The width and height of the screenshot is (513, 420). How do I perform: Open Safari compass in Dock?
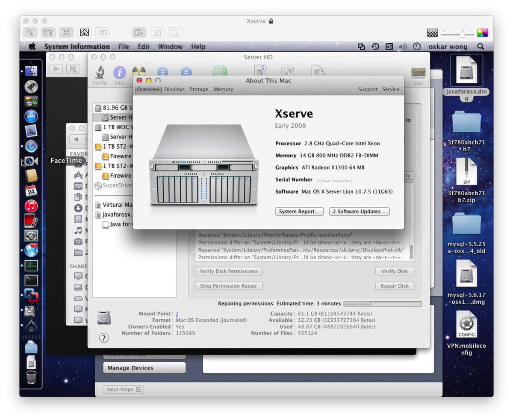31,146
